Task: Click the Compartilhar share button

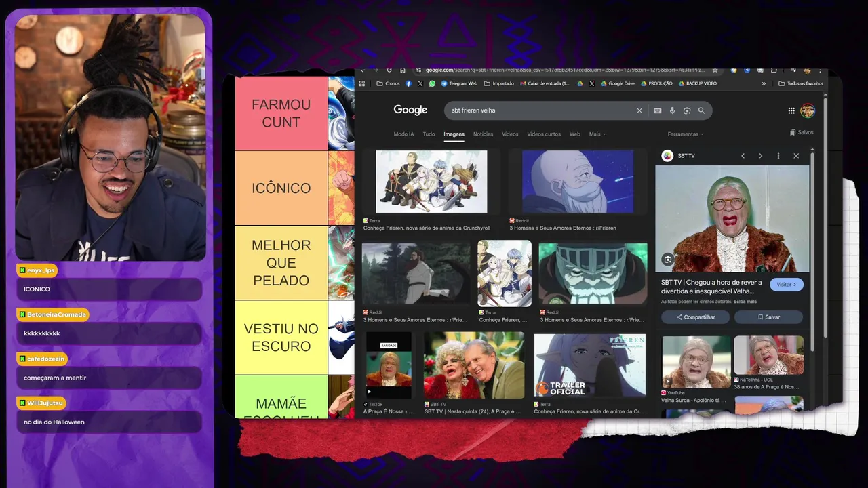Action: click(x=696, y=317)
